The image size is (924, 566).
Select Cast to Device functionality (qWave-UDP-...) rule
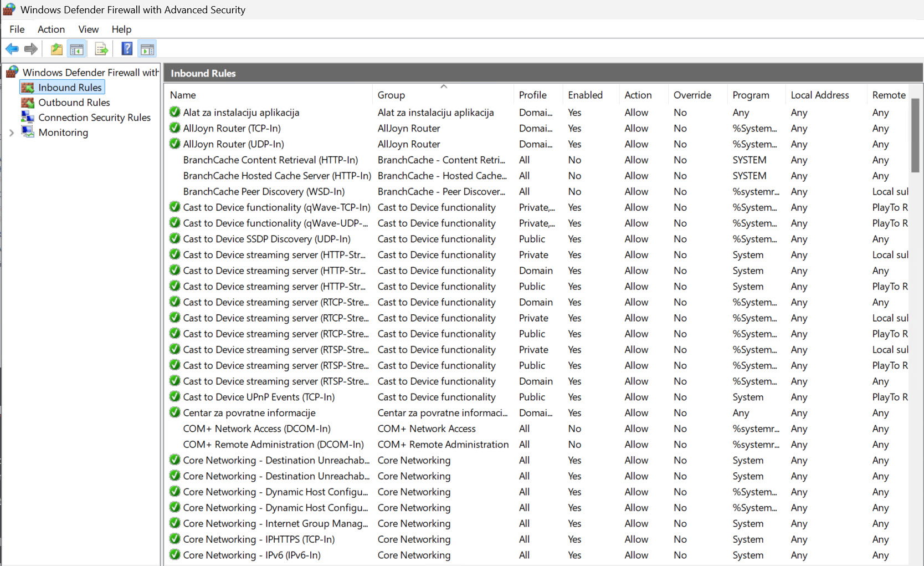275,223
